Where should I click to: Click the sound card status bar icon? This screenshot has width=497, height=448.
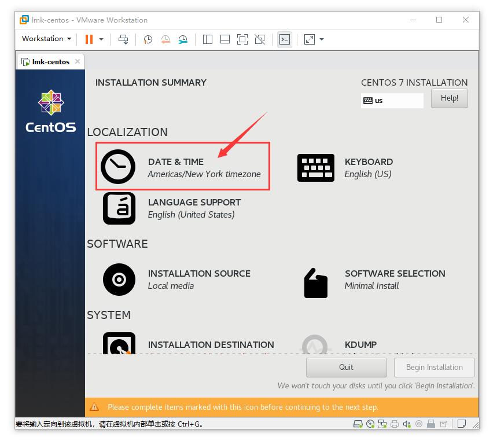(407, 424)
